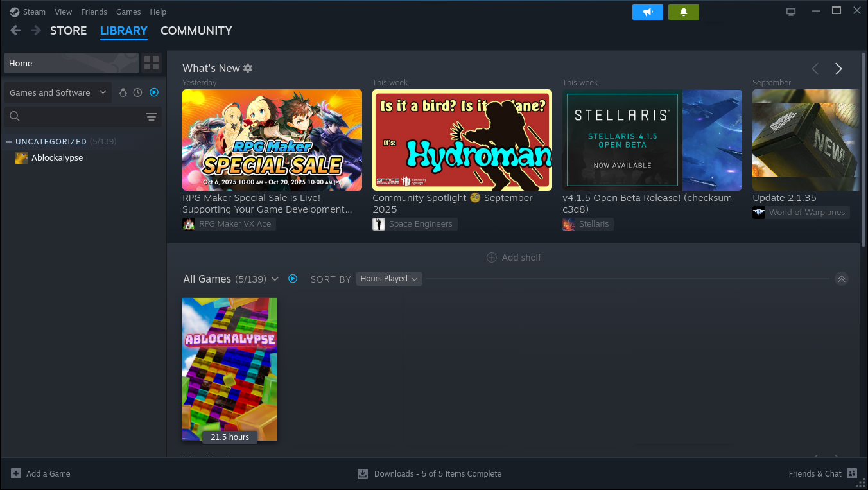The width and height of the screenshot is (868, 490).
Task: Open the View menu
Action: coord(64,12)
